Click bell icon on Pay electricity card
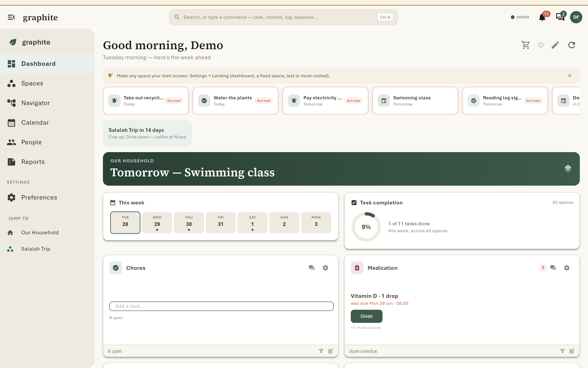588x368 pixels. click(x=294, y=101)
